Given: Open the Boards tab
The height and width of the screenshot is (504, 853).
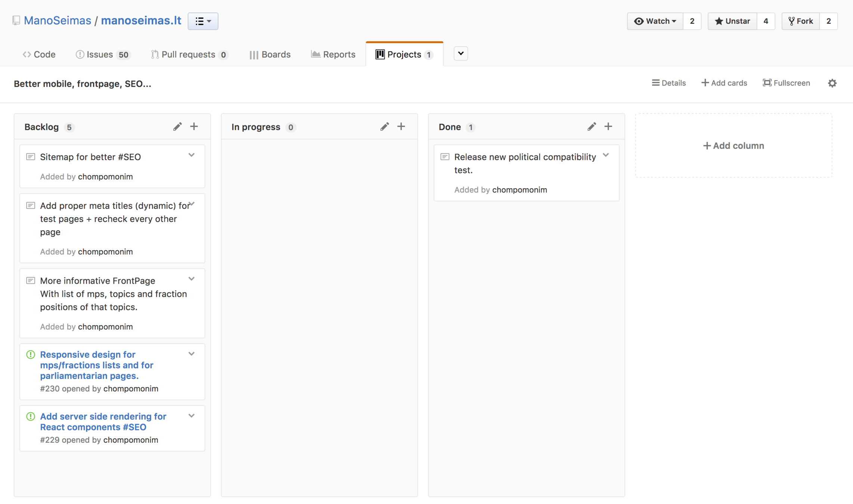Looking at the screenshot, I should point(270,55).
